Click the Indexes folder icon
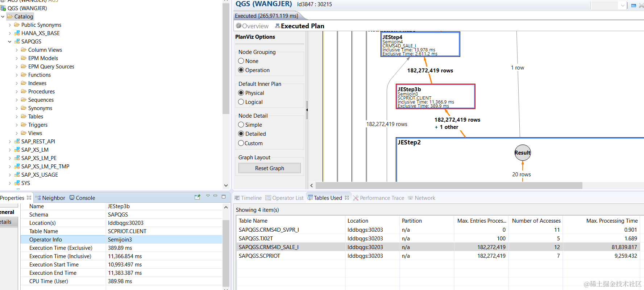644x290 pixels. (x=24, y=83)
